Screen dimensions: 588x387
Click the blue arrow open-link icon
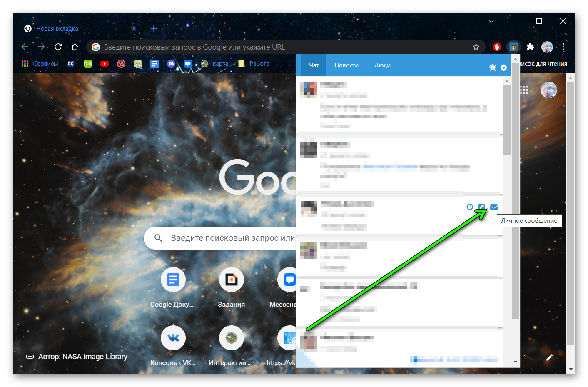click(481, 207)
